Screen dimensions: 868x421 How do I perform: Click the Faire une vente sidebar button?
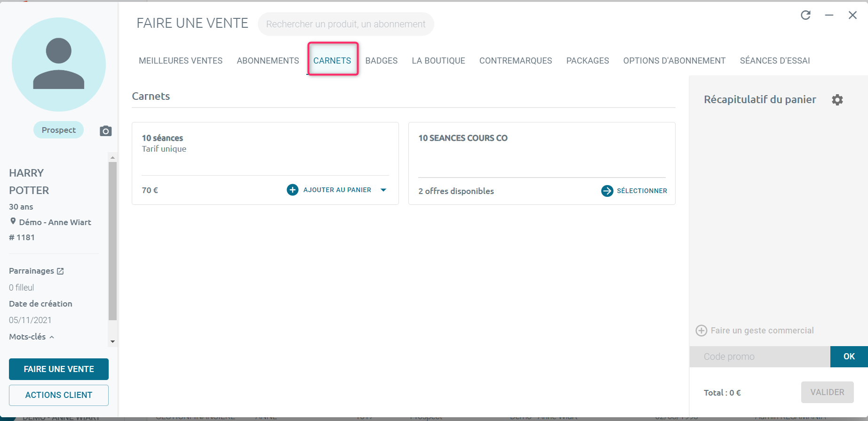point(59,369)
